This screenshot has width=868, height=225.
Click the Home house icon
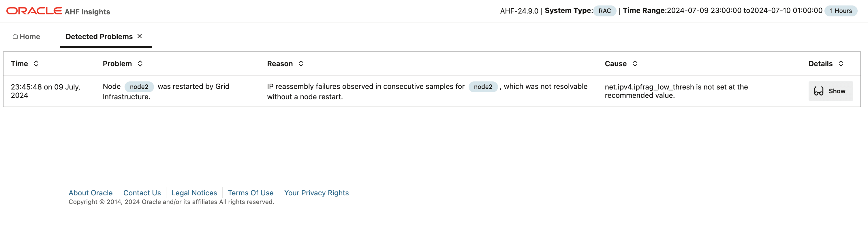point(15,36)
